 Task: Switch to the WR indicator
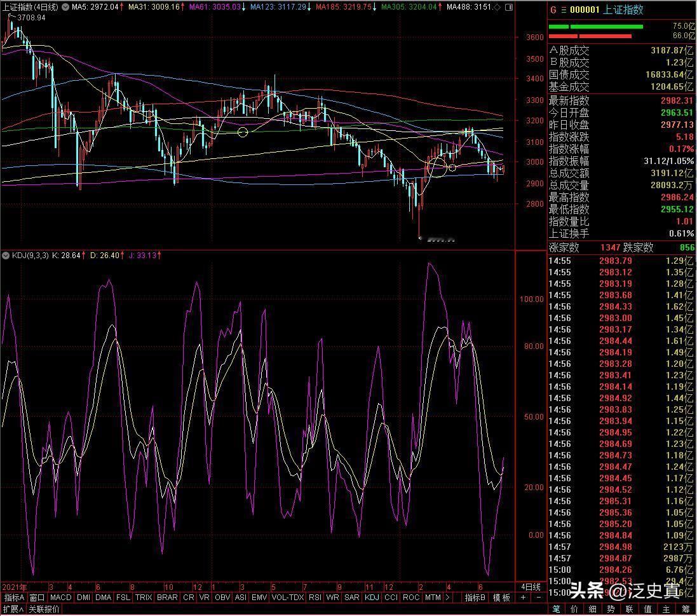pos(332,598)
